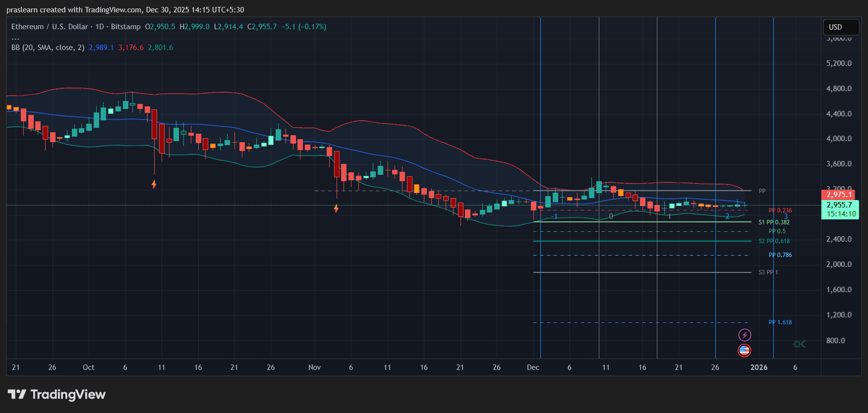
Task: Click the 2026 label on time axis
Action: 758,367
